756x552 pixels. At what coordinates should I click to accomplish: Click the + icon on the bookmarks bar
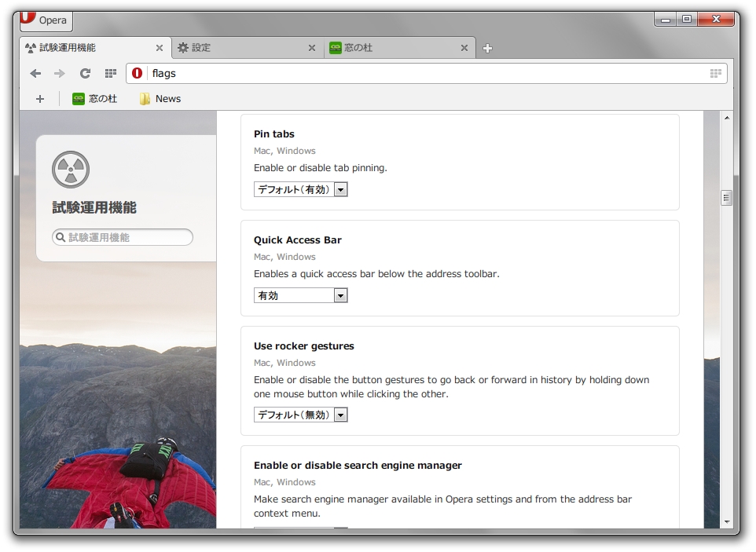(40, 98)
